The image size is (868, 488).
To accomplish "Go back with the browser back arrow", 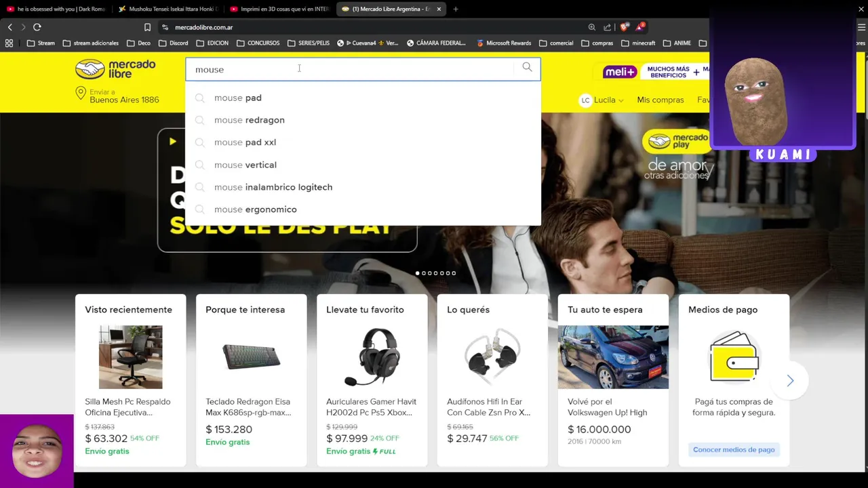I will point(9,27).
